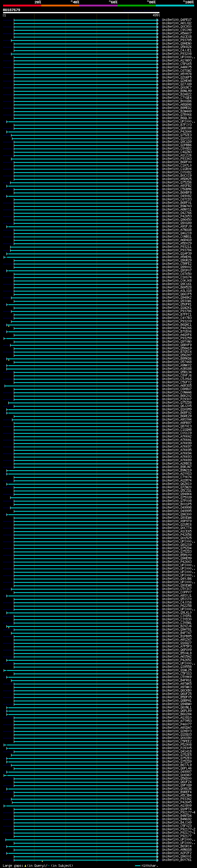This screenshot has width=197, height=868.
Task: Click the red ~20% identity legend segment
Action: coord(22,6)
